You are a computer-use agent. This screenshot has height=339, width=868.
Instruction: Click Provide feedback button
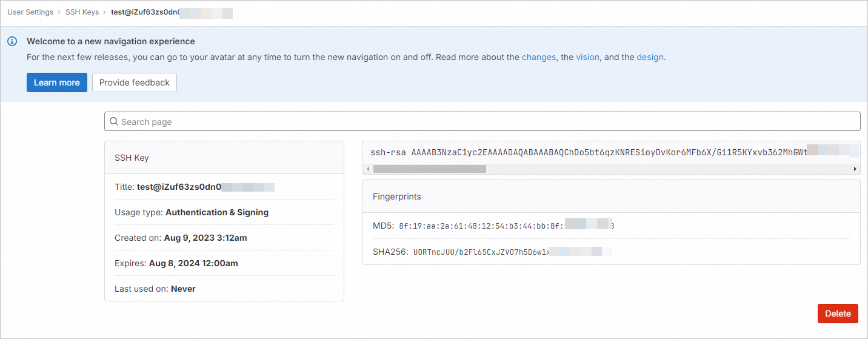(135, 82)
